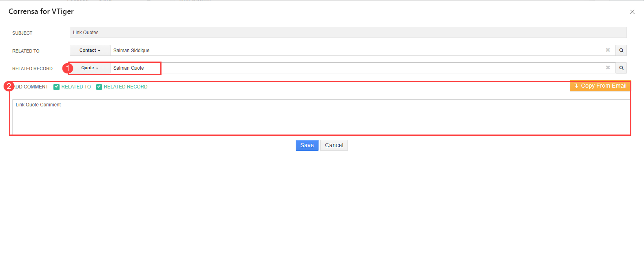Expand the Contact module dropdown
Viewport: 644px width, 256px height.
90,50
